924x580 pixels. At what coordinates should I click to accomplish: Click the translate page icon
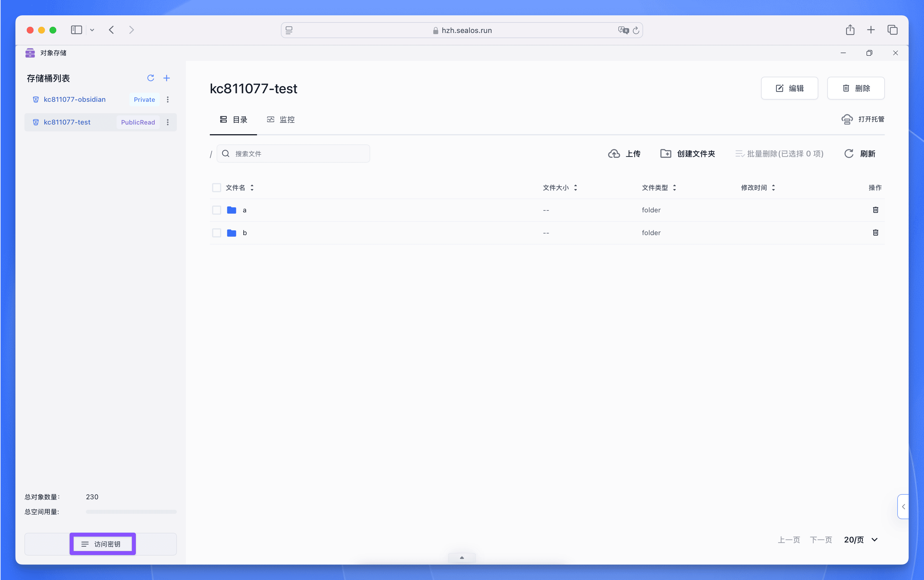(x=623, y=30)
